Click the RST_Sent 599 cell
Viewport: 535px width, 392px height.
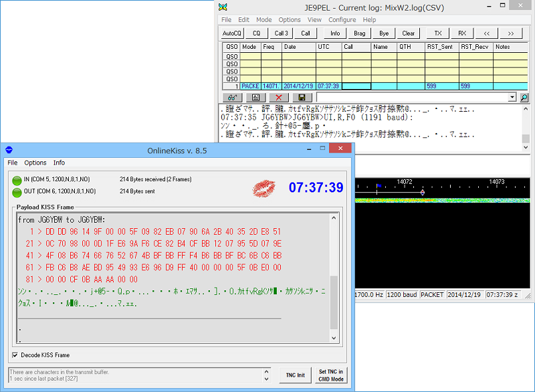click(x=442, y=86)
